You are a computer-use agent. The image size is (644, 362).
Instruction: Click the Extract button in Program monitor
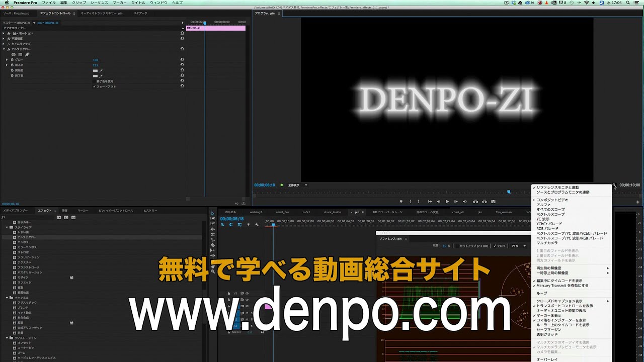tap(485, 202)
